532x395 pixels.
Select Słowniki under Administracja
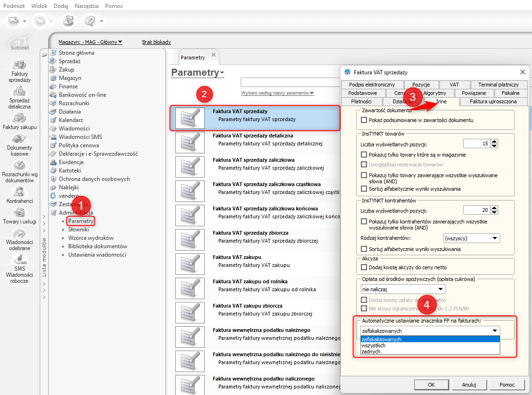[79, 230]
